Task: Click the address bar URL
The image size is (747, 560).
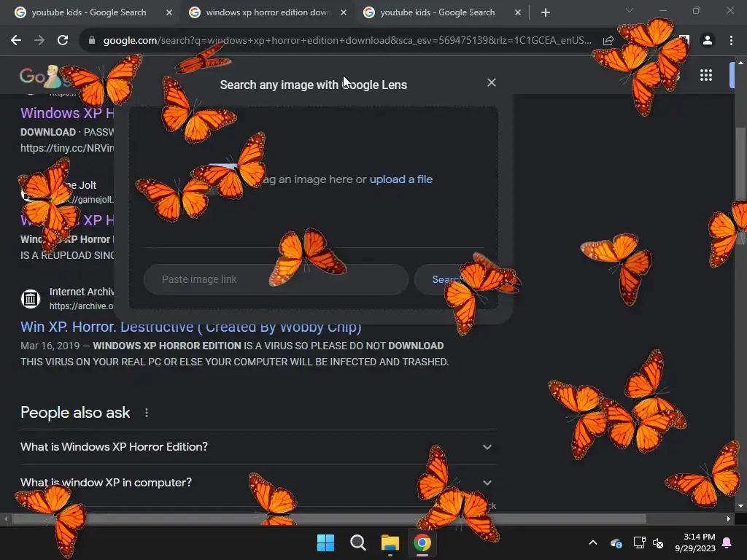Action: click(347, 41)
